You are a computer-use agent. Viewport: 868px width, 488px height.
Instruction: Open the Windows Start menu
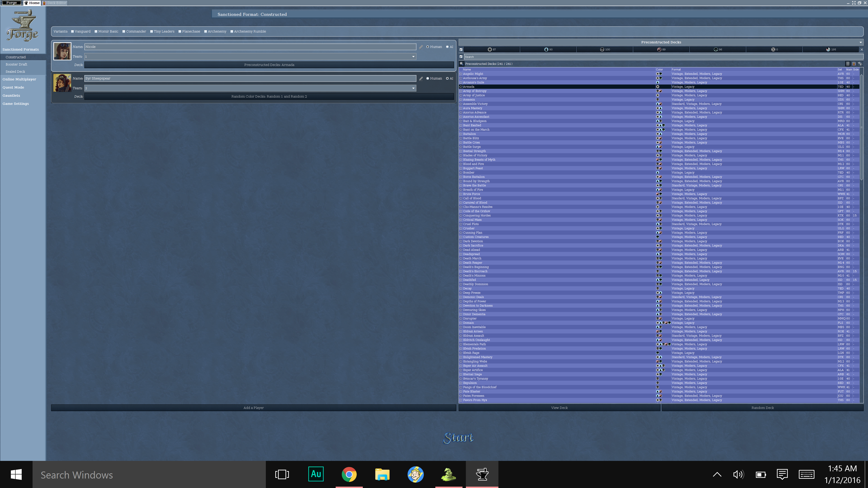[x=16, y=474]
